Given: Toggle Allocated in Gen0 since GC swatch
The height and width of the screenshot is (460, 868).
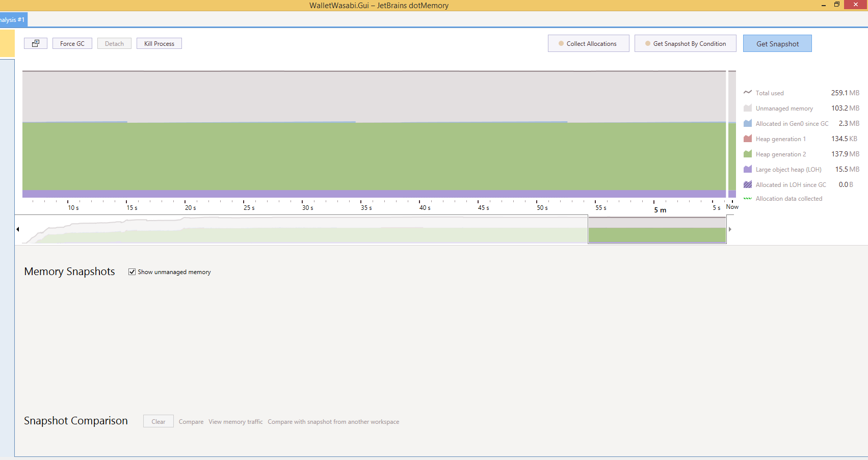Looking at the screenshot, I should click(748, 123).
